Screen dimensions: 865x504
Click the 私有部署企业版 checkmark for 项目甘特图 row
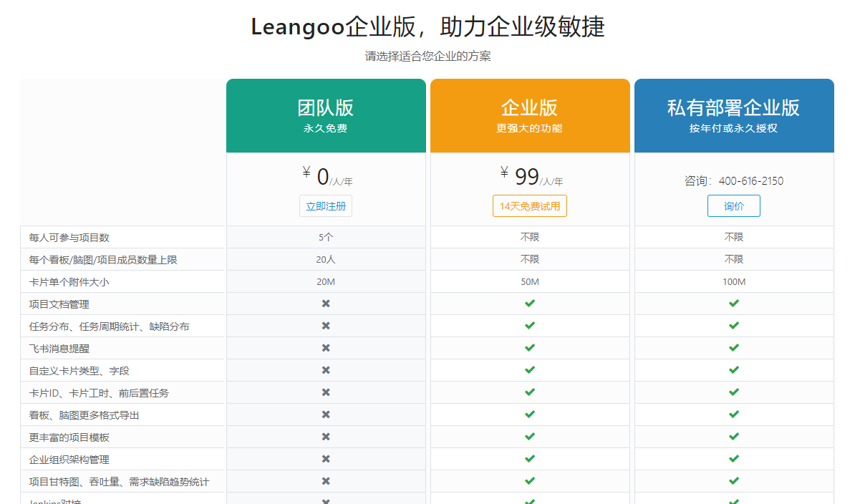coord(734,481)
